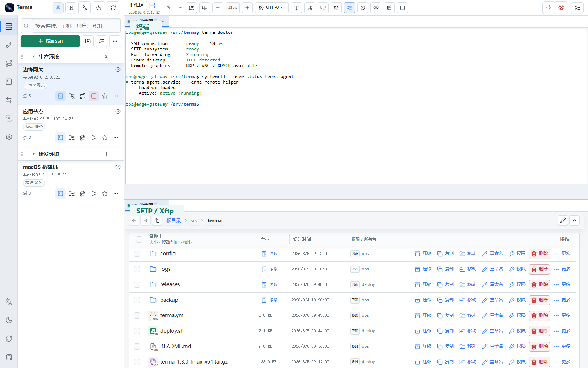Viewport: 588px width, 368px height.
Task: Click inside the terminal output area
Action: coord(356,107)
